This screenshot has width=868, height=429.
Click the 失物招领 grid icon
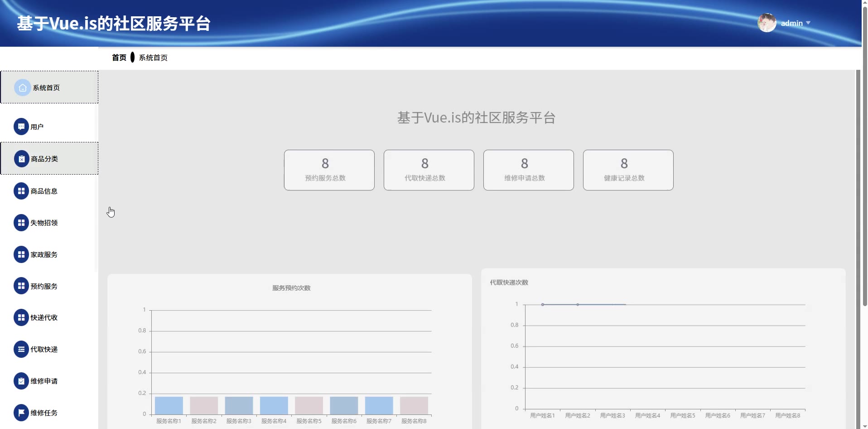[x=21, y=223]
